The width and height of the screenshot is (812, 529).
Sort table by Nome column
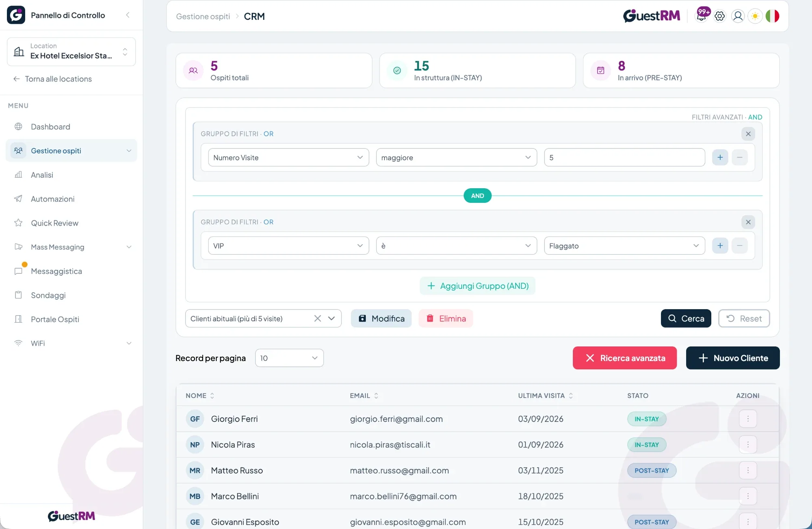(200, 396)
